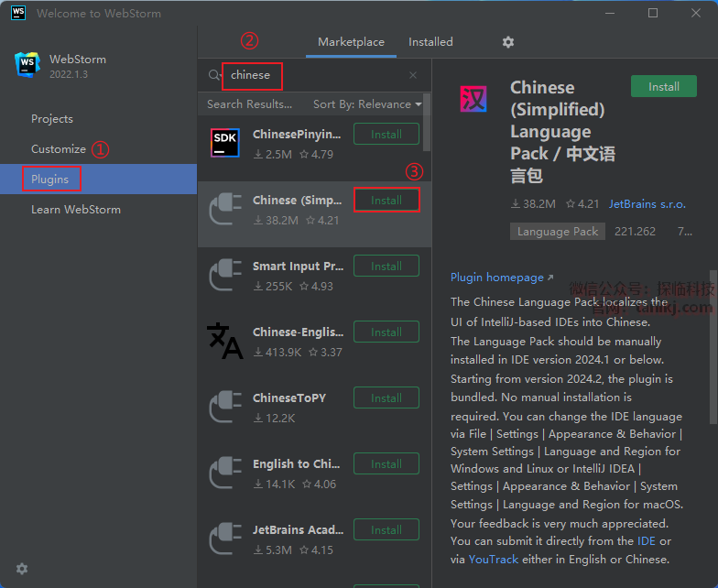718x588 pixels.
Task: Click the 4.93 rating of Smart Input
Action: [317, 287]
